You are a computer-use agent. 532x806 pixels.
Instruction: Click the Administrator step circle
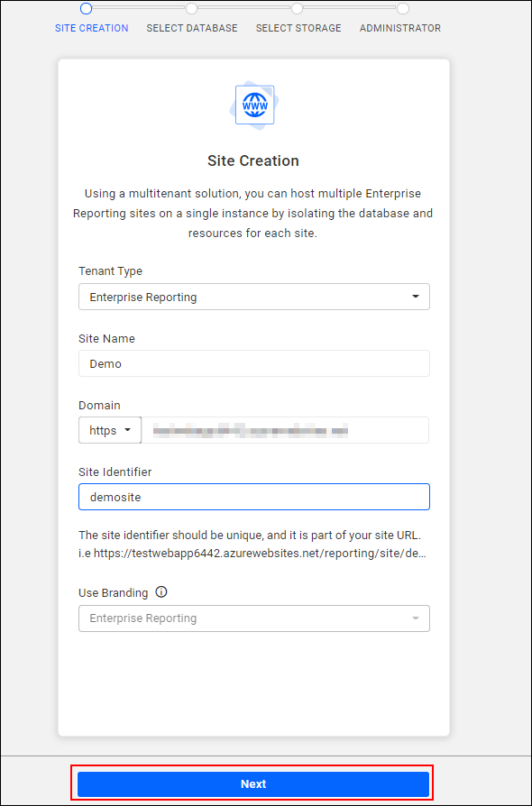[403, 8]
